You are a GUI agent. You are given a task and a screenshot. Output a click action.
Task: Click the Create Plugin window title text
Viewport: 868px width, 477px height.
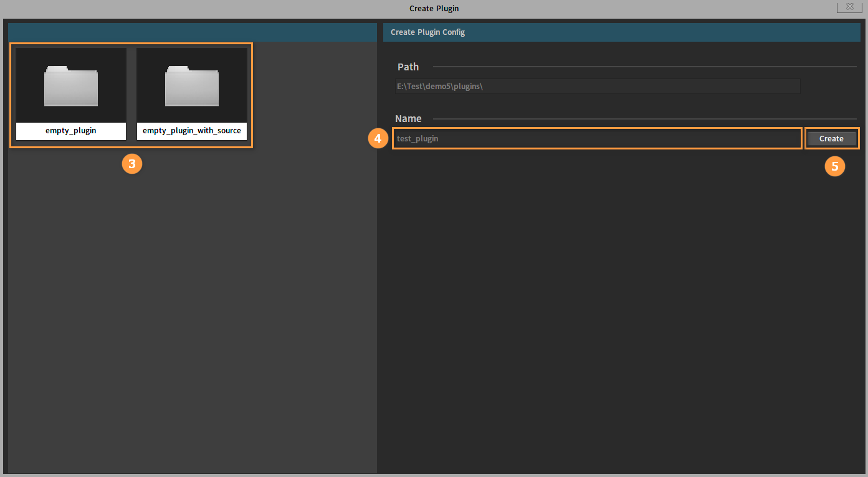coord(434,8)
